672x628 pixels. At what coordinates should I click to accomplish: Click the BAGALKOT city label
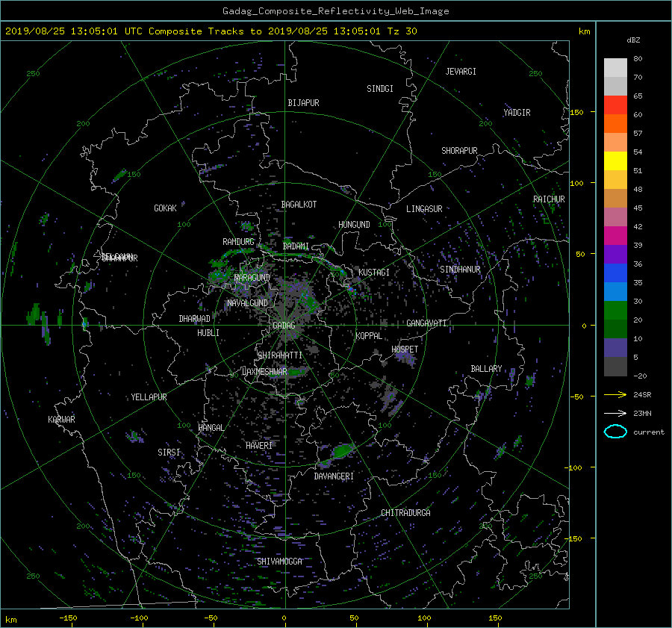coord(299,205)
